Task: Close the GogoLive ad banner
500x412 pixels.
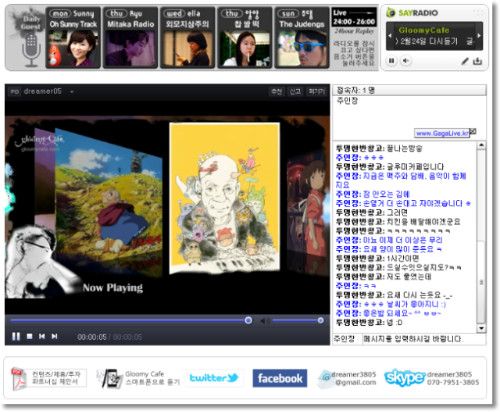Action: tap(473, 131)
